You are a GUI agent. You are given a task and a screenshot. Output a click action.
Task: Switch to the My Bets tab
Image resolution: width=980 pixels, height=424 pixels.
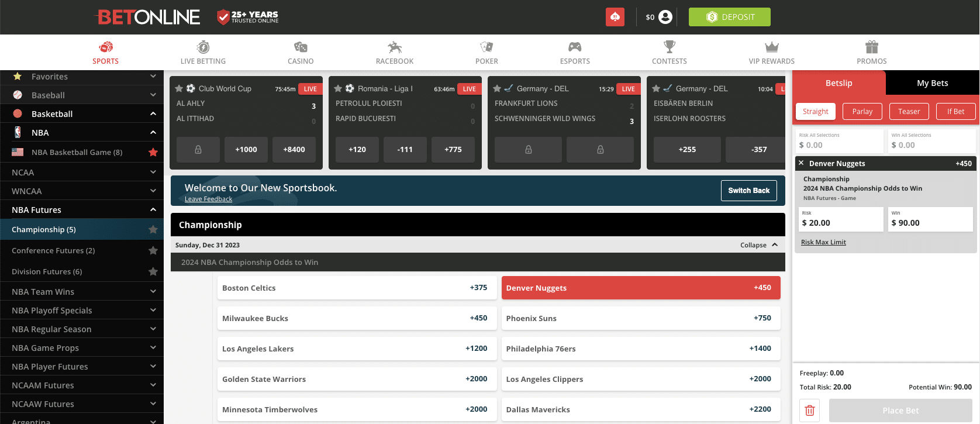pos(933,83)
